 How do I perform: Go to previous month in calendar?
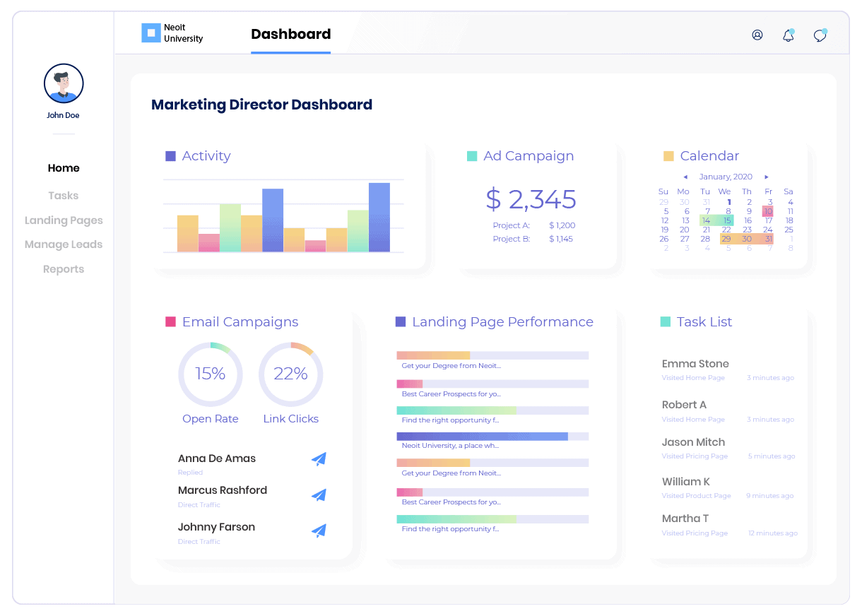685,177
